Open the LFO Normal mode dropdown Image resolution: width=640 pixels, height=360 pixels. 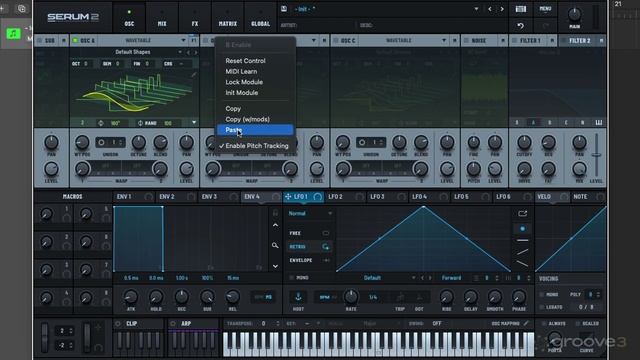[x=310, y=213]
